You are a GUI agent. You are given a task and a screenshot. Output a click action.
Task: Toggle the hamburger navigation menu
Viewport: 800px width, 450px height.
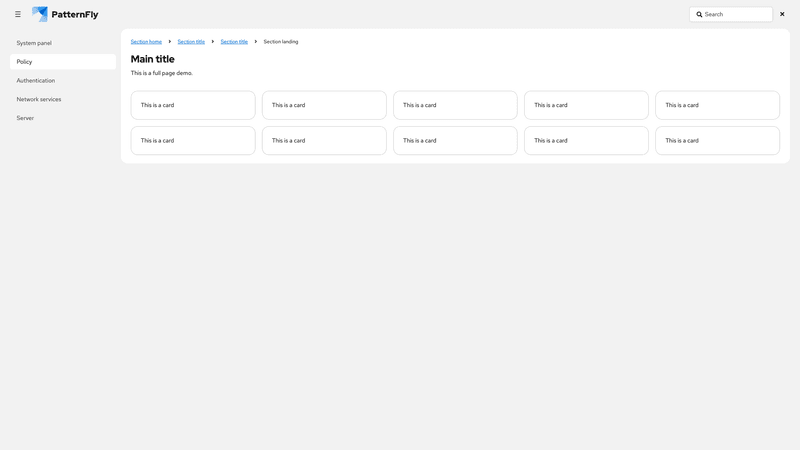[x=18, y=14]
